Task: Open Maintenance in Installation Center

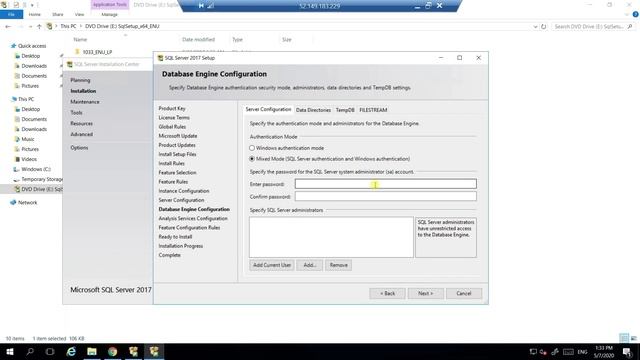Action: 84,102
